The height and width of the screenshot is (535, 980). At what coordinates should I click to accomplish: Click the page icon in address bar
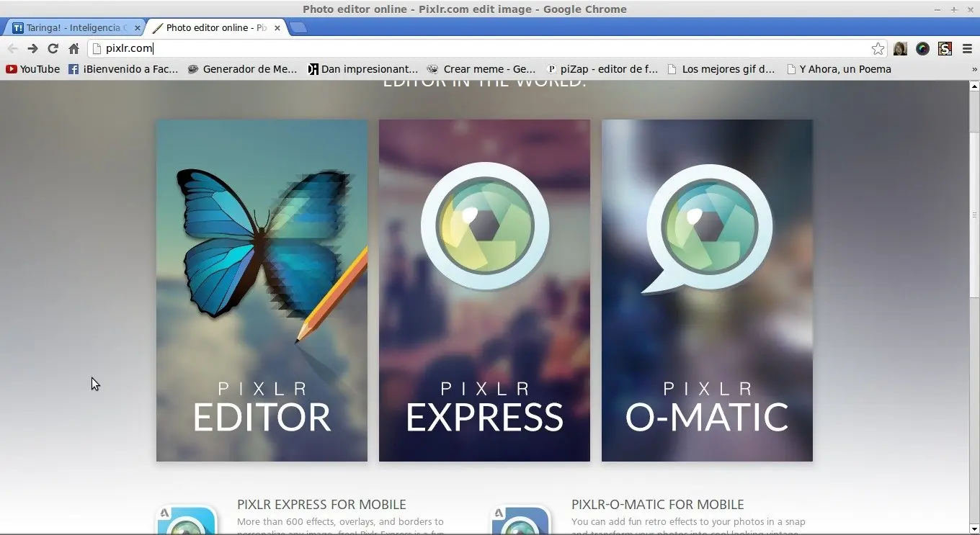click(97, 48)
